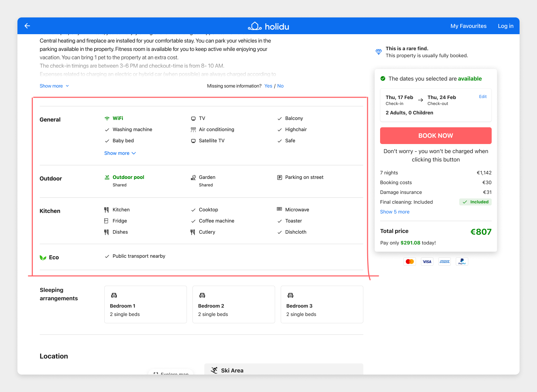Click the Bedroom 1 bed icon
Image resolution: width=537 pixels, height=392 pixels.
tap(114, 295)
